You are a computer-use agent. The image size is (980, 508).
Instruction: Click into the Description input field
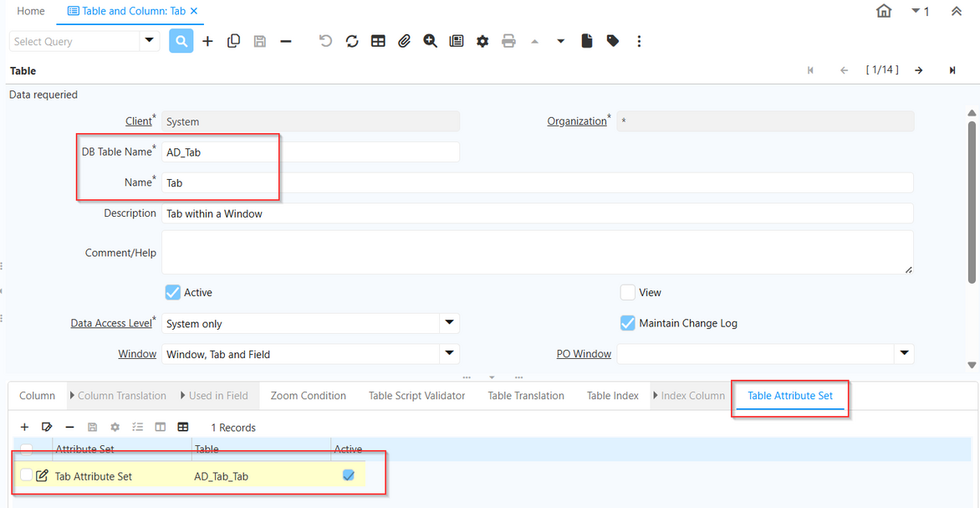coord(535,213)
